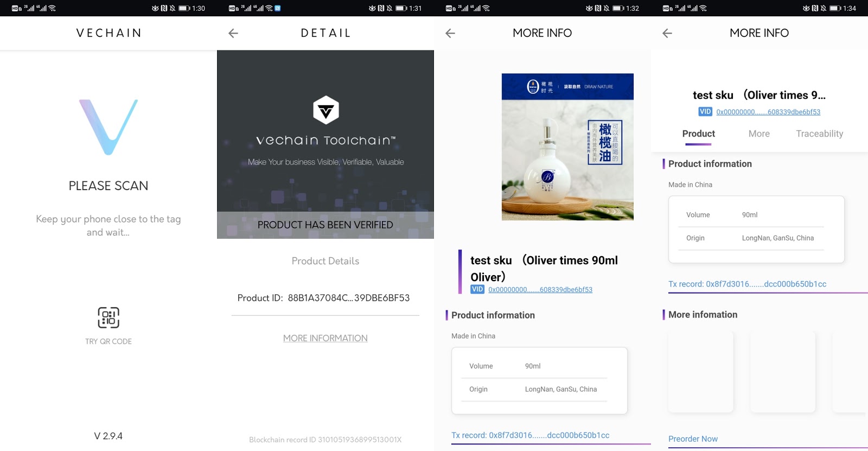Open Tx record link on tabbed screen
This screenshot has width=868, height=451.
[x=747, y=284]
